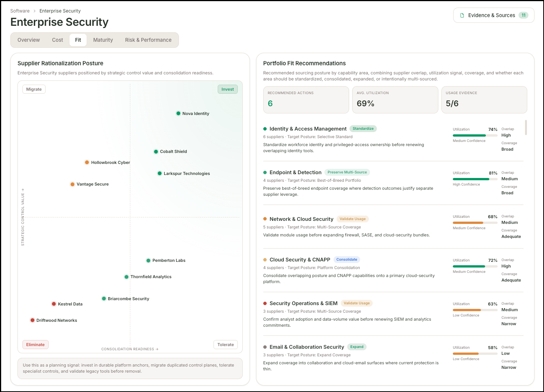
Task: Select the Hollowbrook Cyber orange dot
Action: coord(87,162)
